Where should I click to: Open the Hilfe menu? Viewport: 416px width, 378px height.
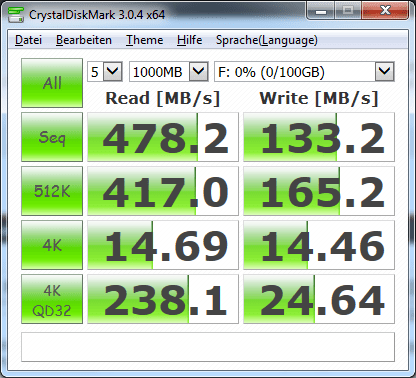coord(189,40)
